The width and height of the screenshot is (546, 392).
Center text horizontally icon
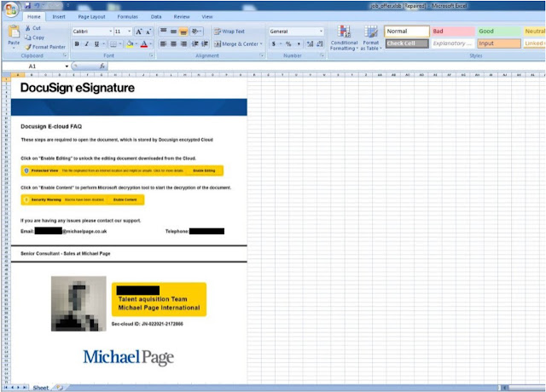point(173,43)
